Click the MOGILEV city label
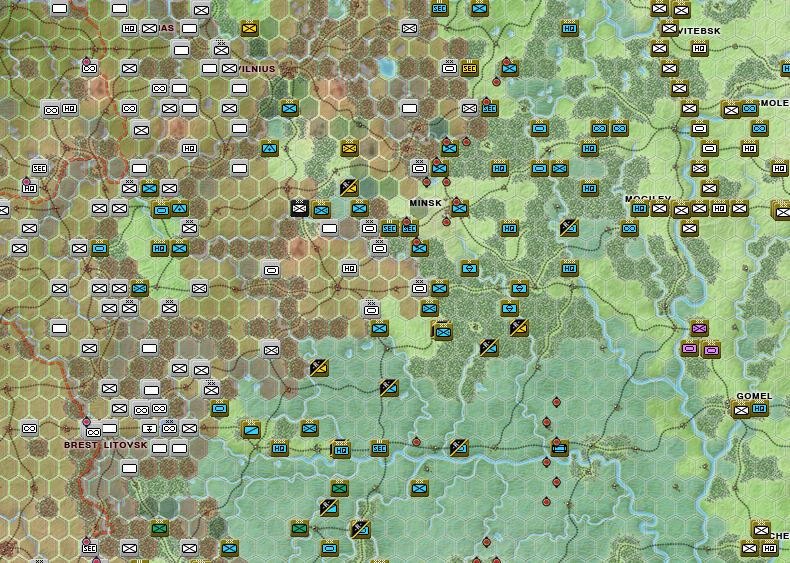 coord(648,199)
